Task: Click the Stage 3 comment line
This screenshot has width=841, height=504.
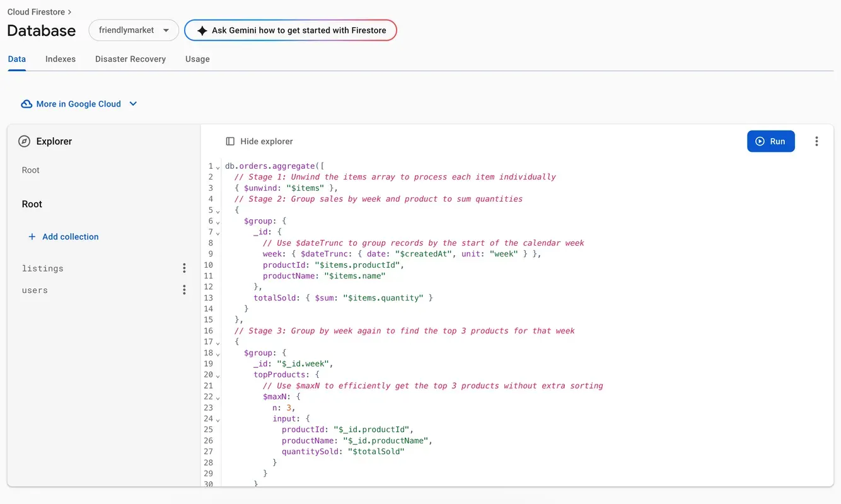Action: pos(405,331)
